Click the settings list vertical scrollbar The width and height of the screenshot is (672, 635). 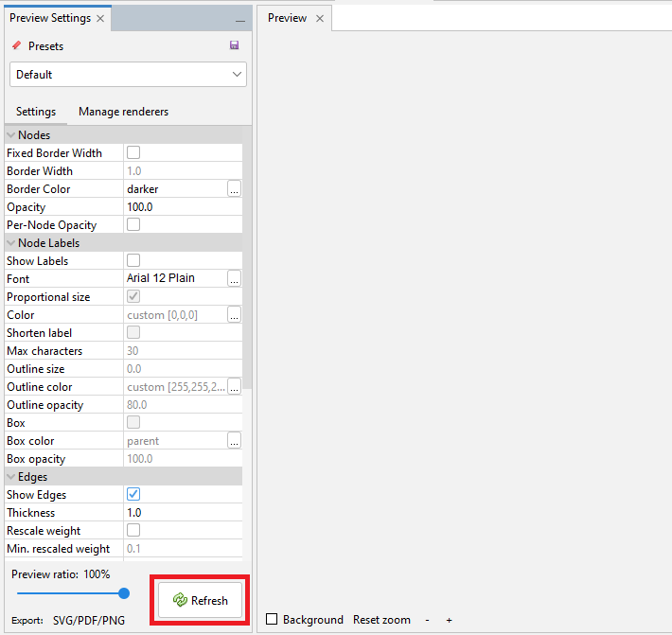point(247,257)
